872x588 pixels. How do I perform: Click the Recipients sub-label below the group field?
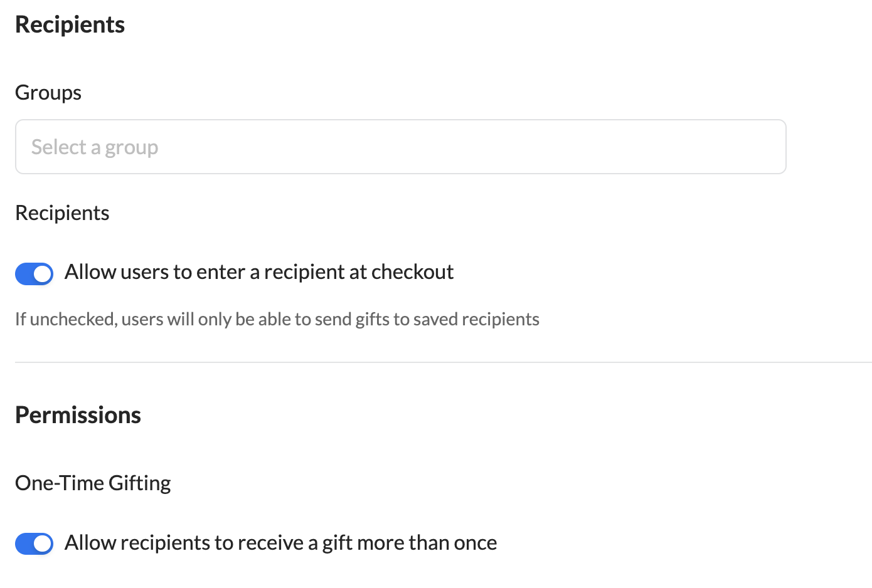[x=62, y=213]
